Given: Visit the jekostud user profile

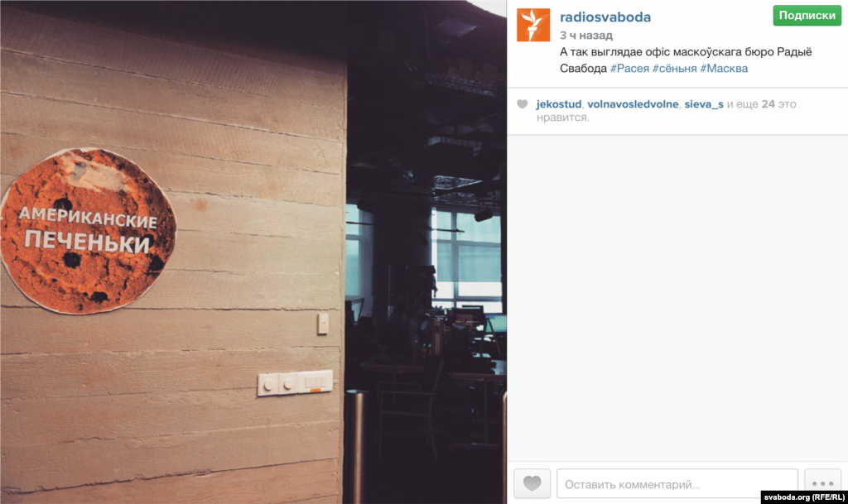Looking at the screenshot, I should click(x=559, y=104).
